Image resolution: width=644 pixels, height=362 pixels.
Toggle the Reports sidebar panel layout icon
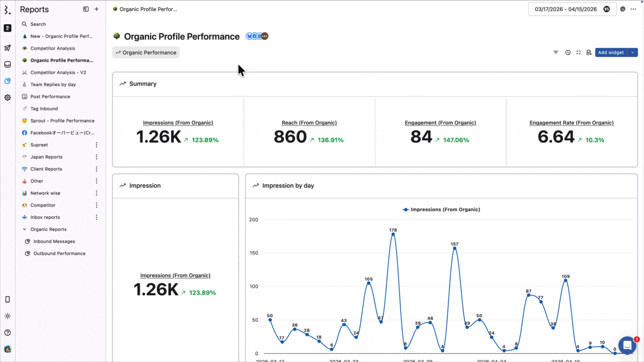(x=86, y=9)
